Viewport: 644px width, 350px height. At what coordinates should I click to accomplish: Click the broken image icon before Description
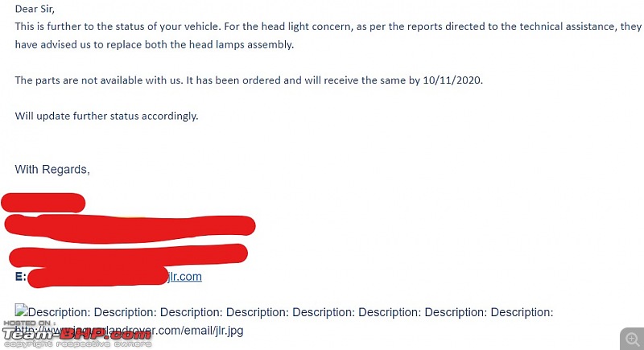[21, 311]
